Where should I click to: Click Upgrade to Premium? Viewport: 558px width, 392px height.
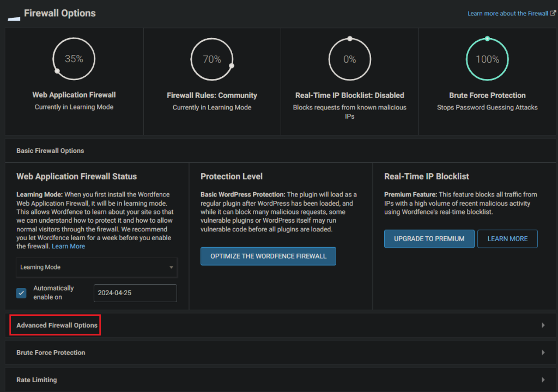[429, 238]
